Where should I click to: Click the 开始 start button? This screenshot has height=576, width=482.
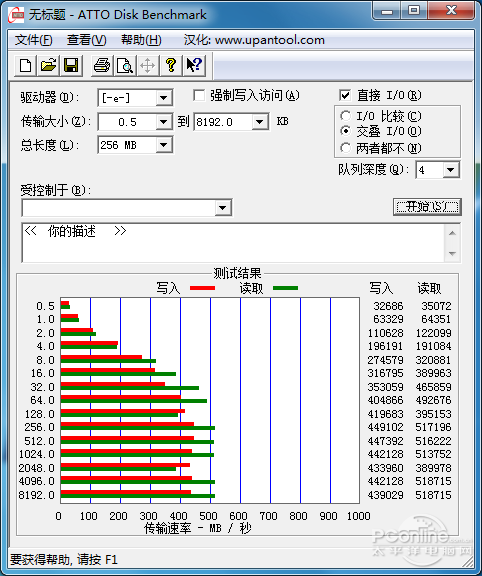(x=427, y=206)
